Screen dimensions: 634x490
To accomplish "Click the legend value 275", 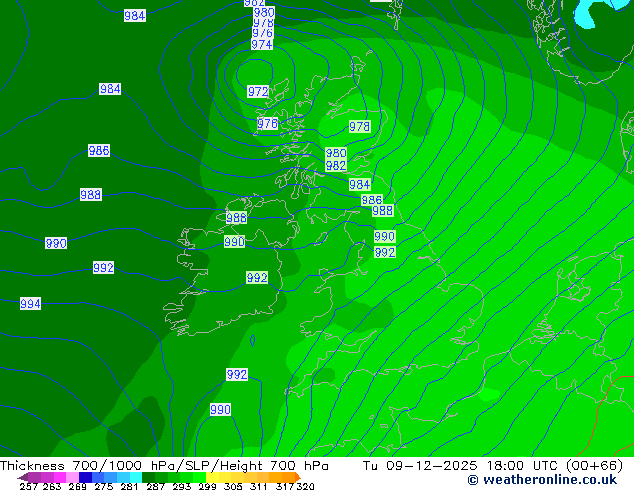I will pos(104,486).
